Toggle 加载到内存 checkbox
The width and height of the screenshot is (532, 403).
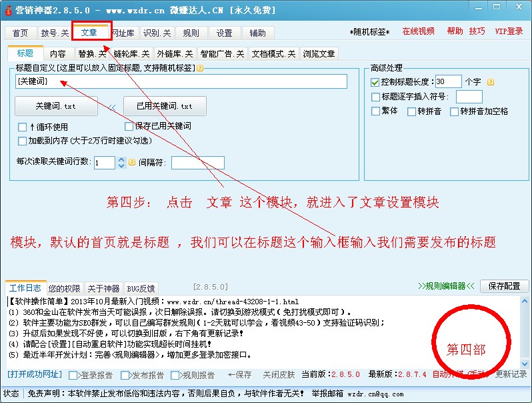(x=23, y=141)
